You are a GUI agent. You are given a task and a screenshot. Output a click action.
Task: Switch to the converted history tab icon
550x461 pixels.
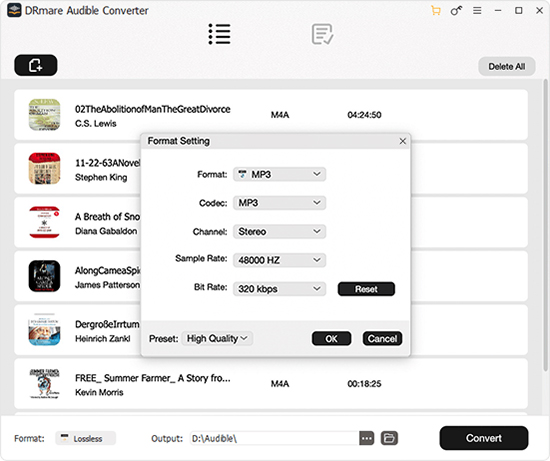pyautogui.click(x=322, y=34)
